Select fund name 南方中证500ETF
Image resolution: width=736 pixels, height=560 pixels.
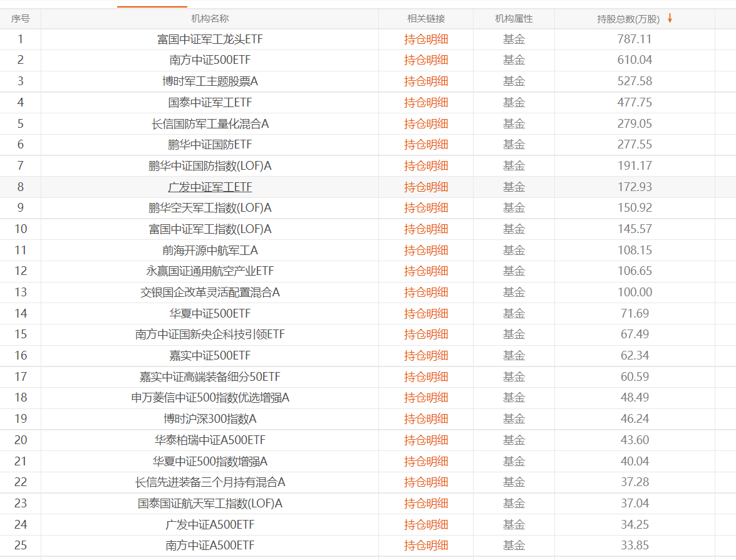[210, 60]
